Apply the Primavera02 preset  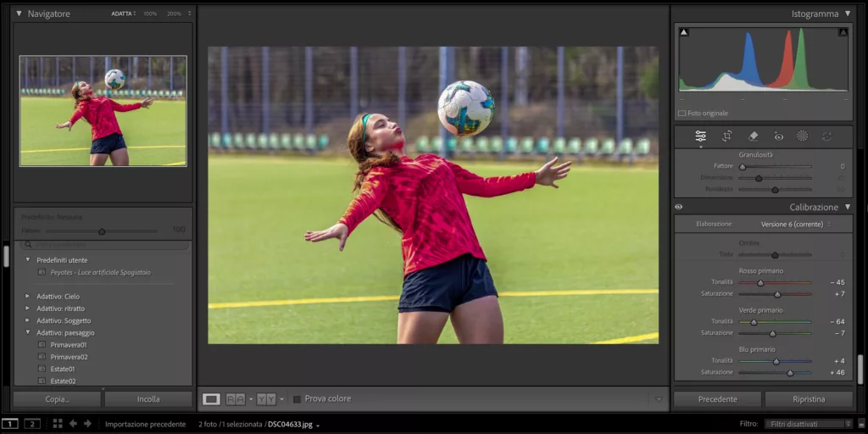point(69,357)
